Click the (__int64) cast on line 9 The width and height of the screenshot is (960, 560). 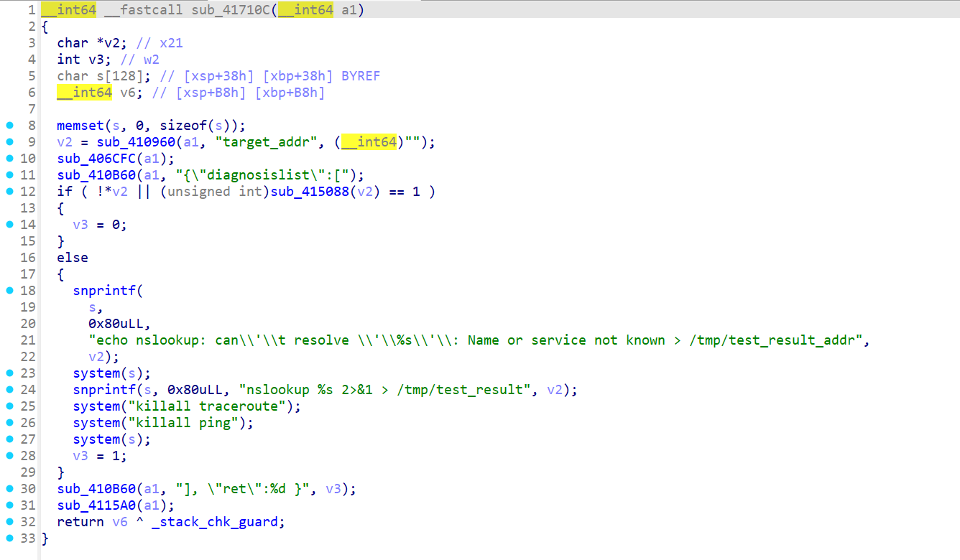coord(368,142)
